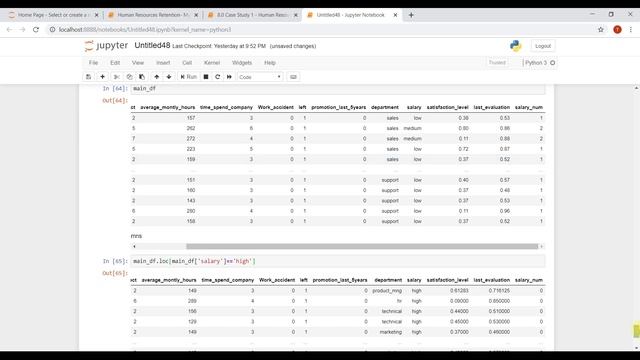Screen dimensions: 640x360
Task: Bookmark this page with star icon
Action: [x=601, y=30]
